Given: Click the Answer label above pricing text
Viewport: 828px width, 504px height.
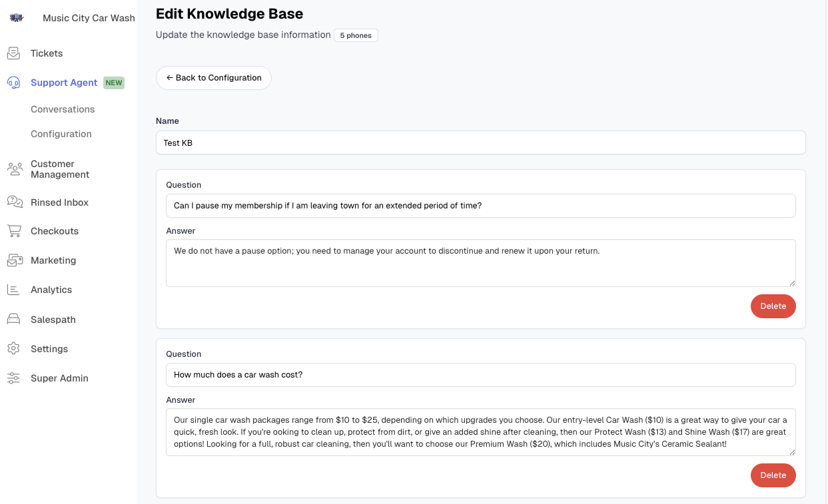Looking at the screenshot, I should 181,400.
